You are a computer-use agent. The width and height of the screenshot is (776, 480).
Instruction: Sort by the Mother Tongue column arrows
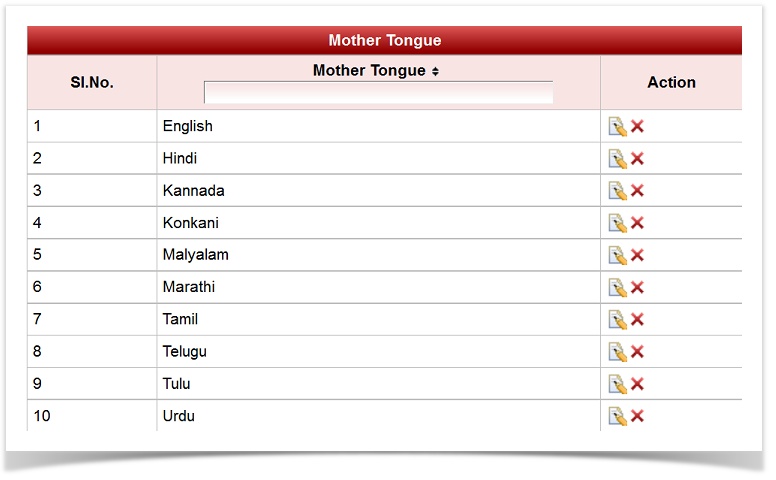(x=435, y=71)
